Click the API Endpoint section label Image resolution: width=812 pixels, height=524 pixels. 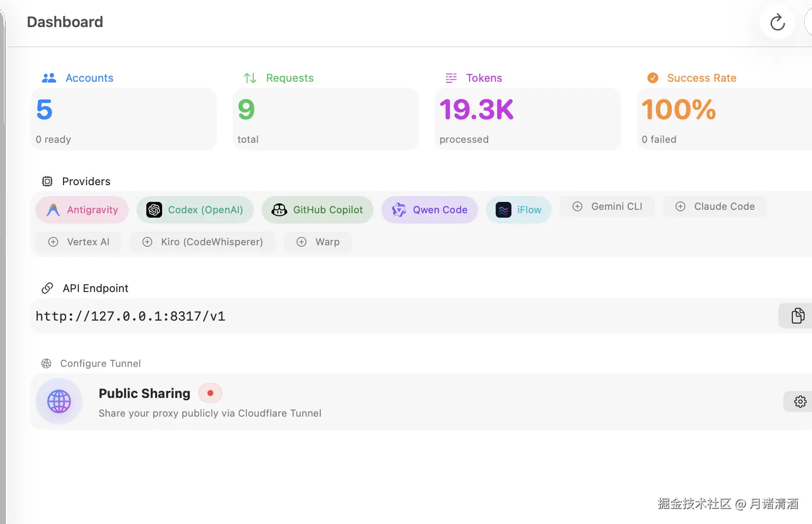pyautogui.click(x=96, y=288)
